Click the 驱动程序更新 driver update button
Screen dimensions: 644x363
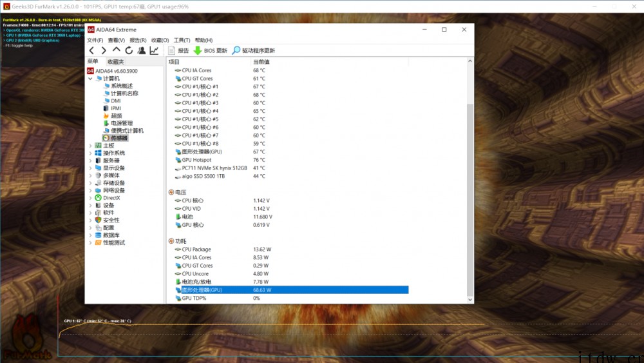pos(253,50)
